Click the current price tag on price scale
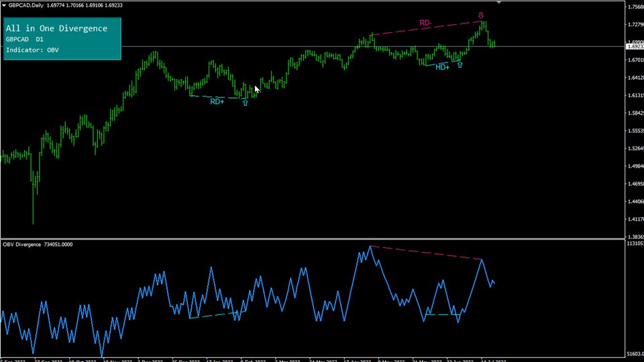 point(634,47)
